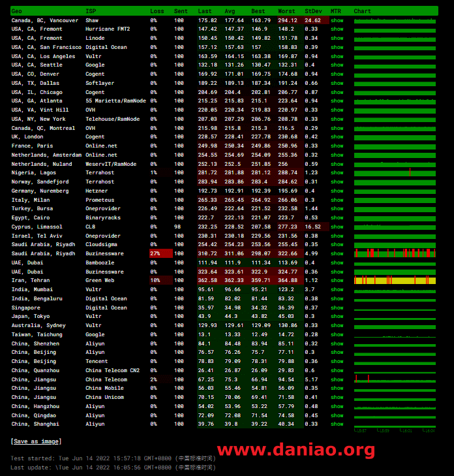The image size is (454, 476).
Task: Select the India, Bengaluru geo cell
Action: (x=37, y=298)
